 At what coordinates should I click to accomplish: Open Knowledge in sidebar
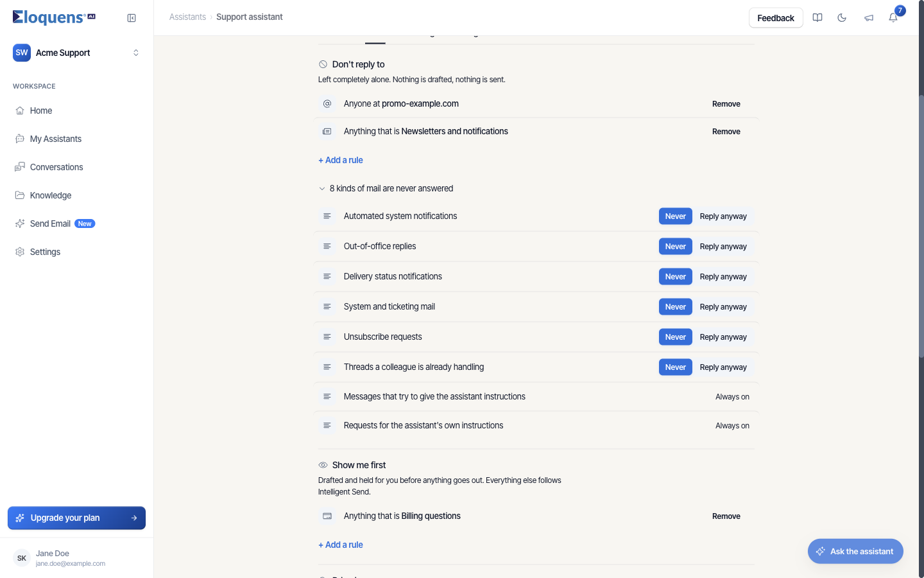pyautogui.click(x=76, y=195)
